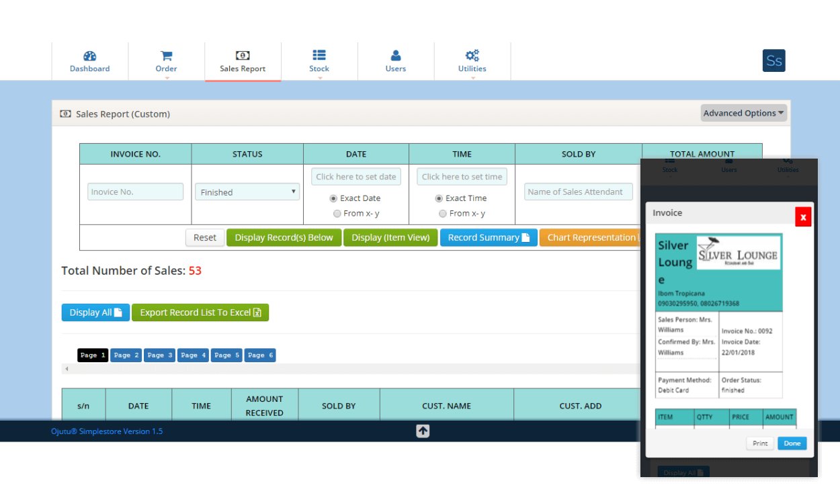Click Print in the Invoice popup
Image resolution: width=840 pixels, height=504 pixels.
(x=760, y=444)
